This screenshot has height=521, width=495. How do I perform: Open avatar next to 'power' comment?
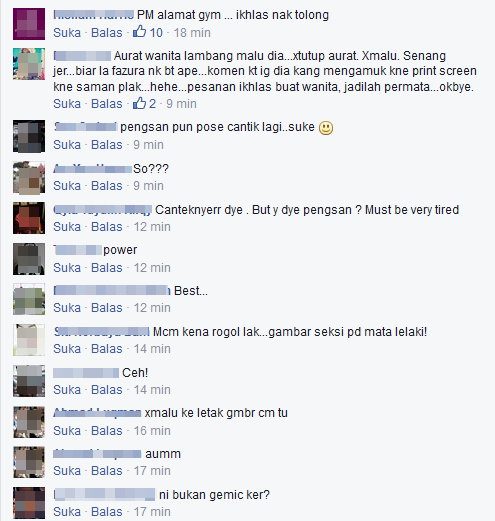tap(29, 259)
